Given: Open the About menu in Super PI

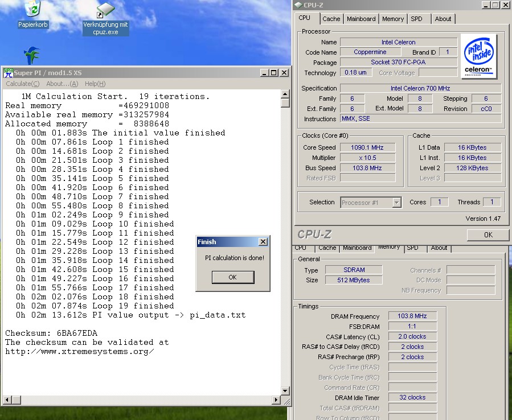Looking at the screenshot, I should point(62,84).
